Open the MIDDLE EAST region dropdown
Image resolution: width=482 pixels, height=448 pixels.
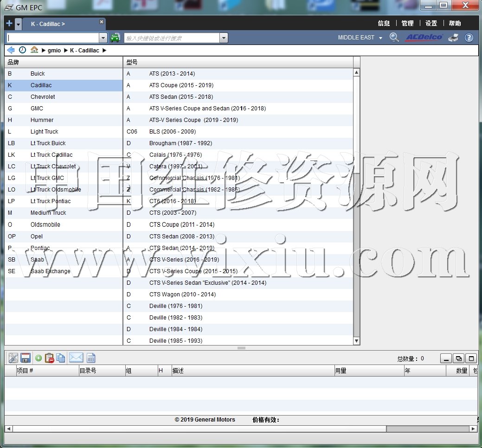click(x=360, y=38)
